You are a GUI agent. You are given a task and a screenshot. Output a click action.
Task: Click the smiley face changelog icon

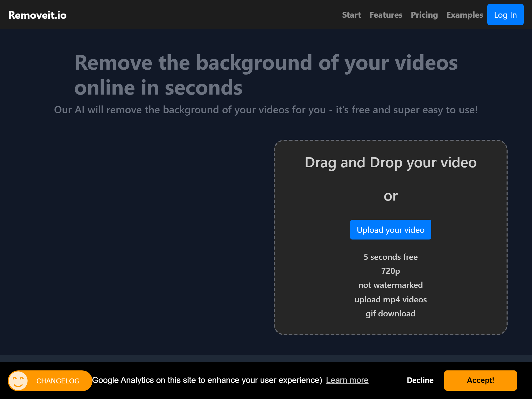click(18, 380)
